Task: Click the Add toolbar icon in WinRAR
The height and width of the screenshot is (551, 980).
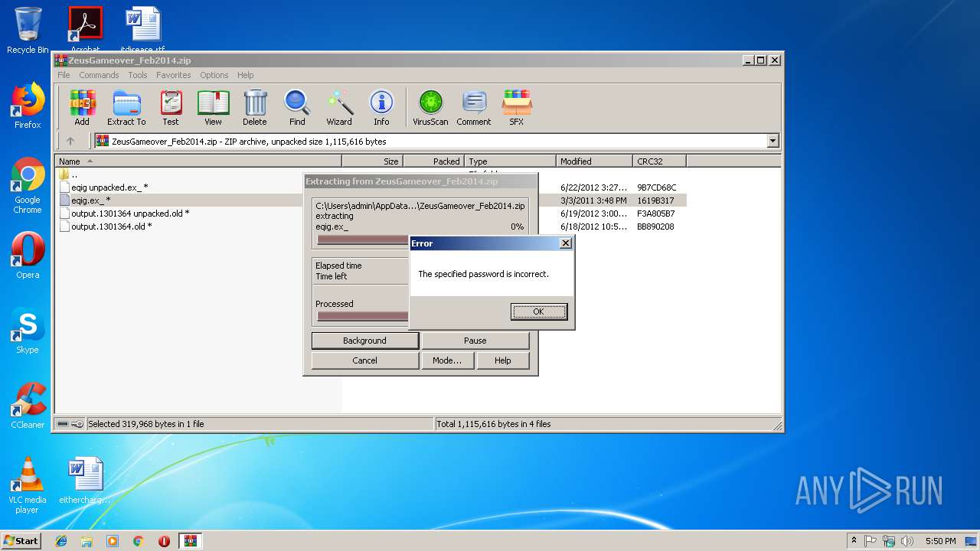Action: click(82, 107)
